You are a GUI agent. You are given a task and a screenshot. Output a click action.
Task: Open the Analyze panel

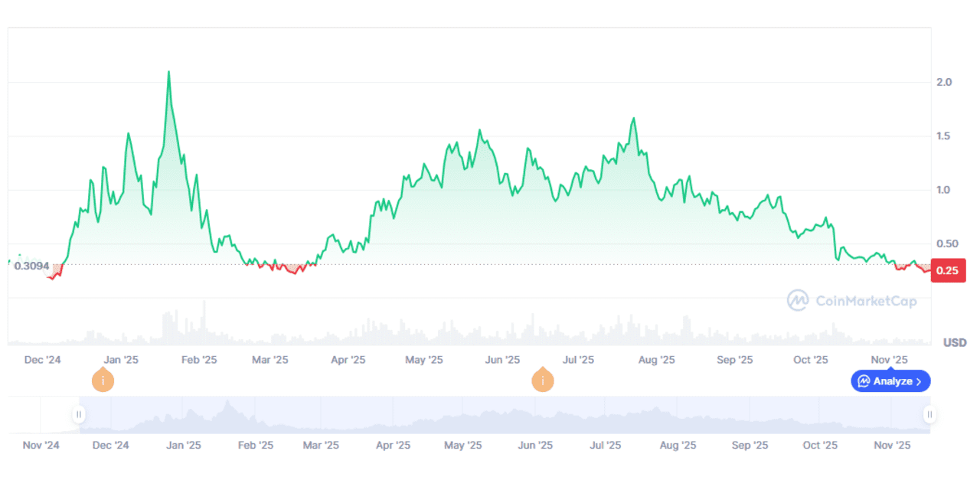[890, 381]
